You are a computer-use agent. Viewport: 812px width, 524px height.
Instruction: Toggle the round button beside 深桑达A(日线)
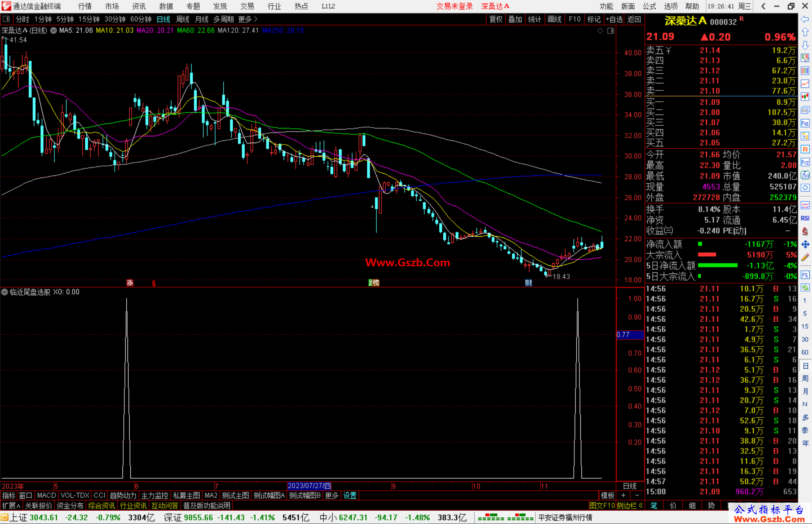click(53, 30)
